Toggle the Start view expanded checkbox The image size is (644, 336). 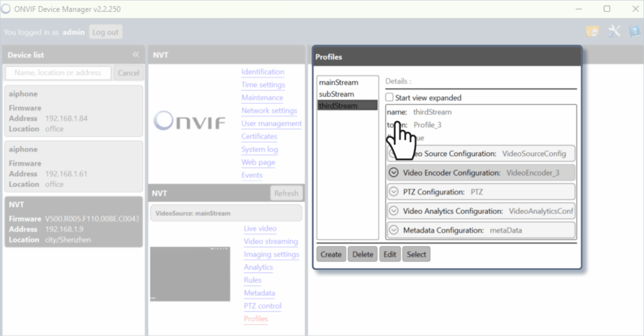point(390,98)
